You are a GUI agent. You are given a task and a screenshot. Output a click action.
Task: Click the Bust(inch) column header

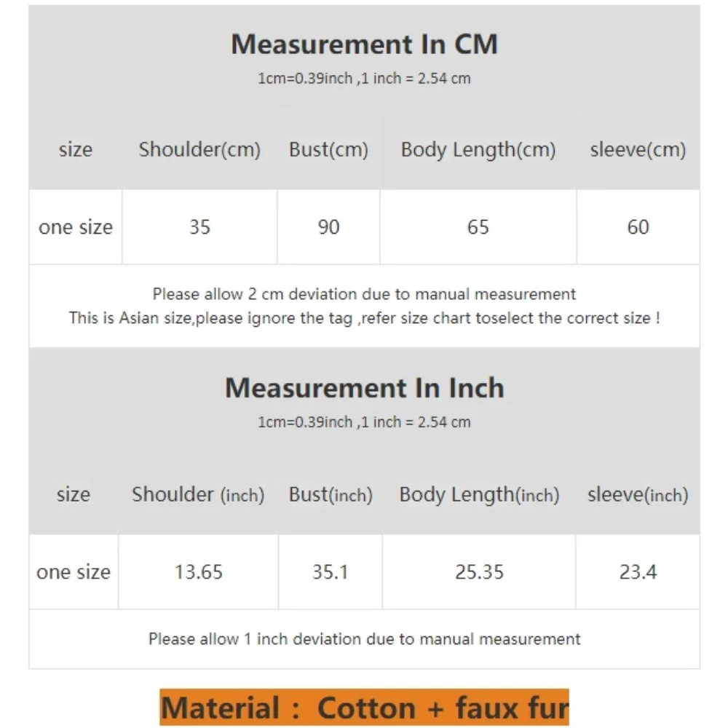click(x=331, y=494)
